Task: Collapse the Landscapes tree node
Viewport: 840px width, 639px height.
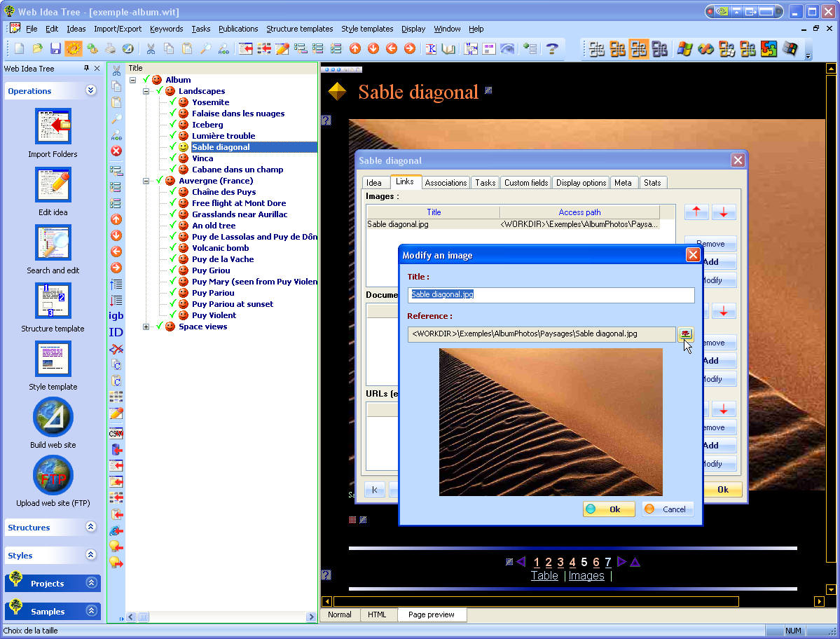Action: click(x=146, y=91)
